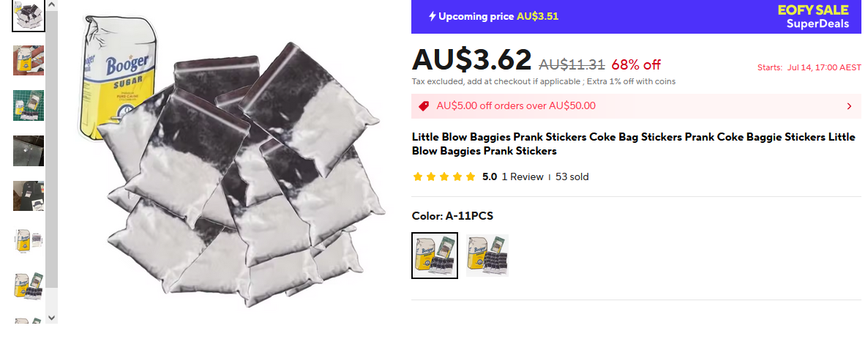
Task: Open the fifth thumbnail image
Action: (x=29, y=196)
